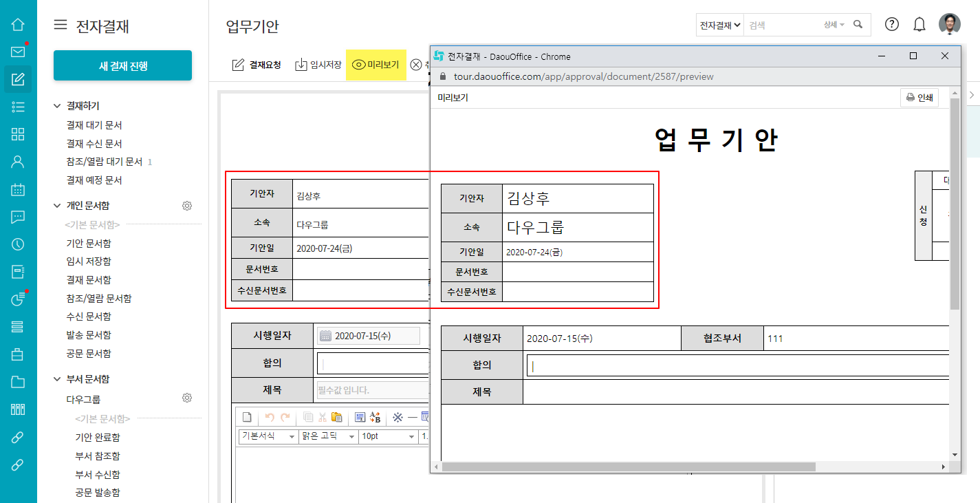Screen dimensions: 980x503
Task: Open 결재 대기 문서 in the side menu
Action: [94, 125]
